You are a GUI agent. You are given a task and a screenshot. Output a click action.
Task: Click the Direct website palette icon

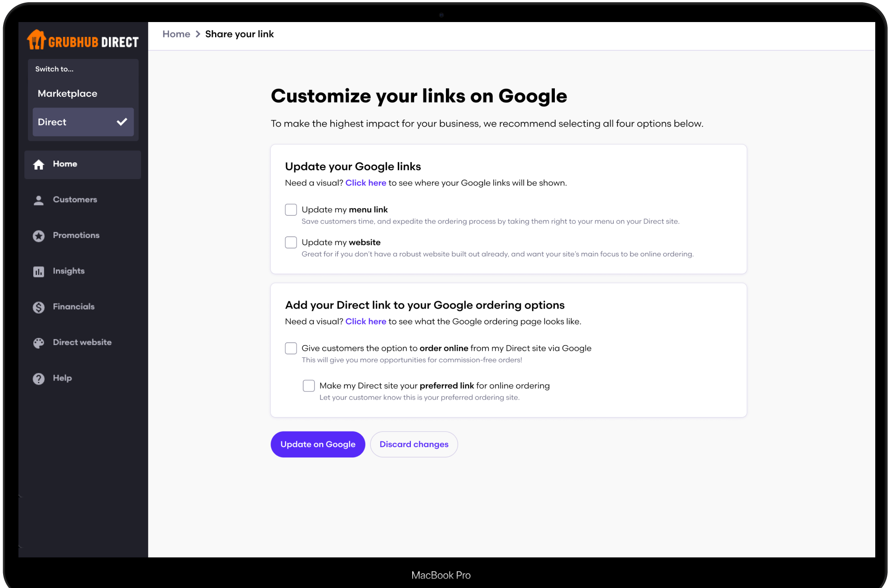(39, 343)
